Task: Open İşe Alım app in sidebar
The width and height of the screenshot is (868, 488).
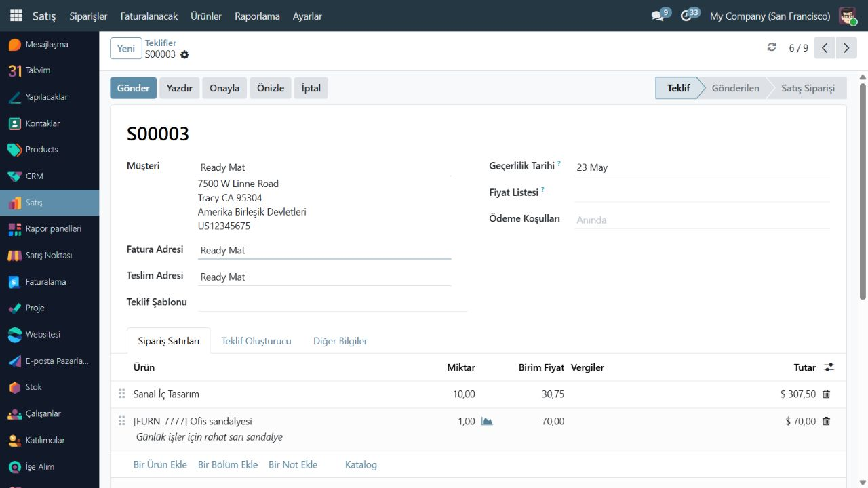Action: click(x=50, y=466)
